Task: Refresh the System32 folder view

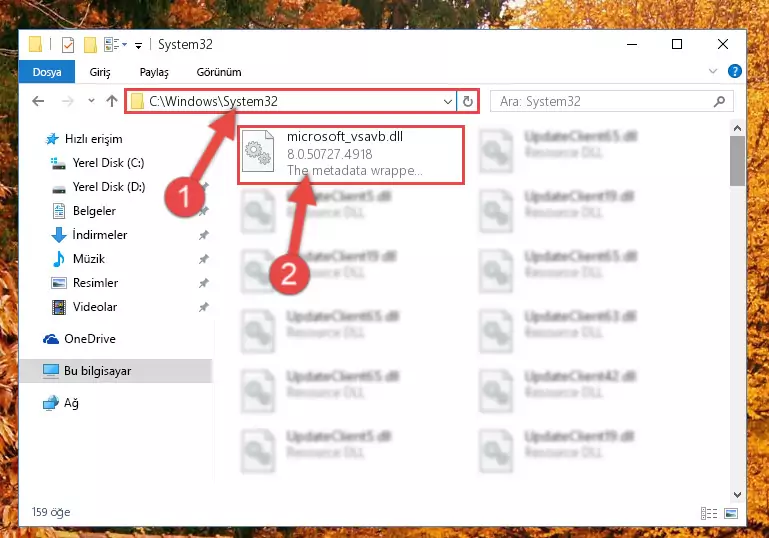Action: click(x=467, y=102)
